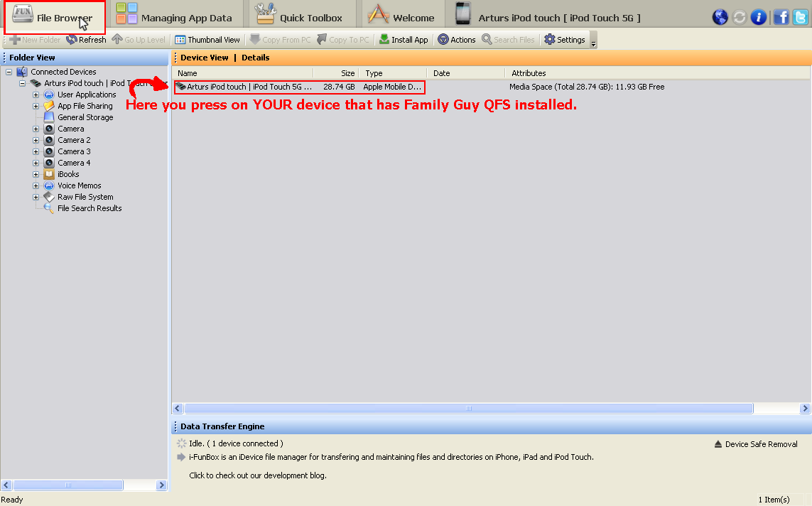Select iBooks in the tree

tap(68, 175)
